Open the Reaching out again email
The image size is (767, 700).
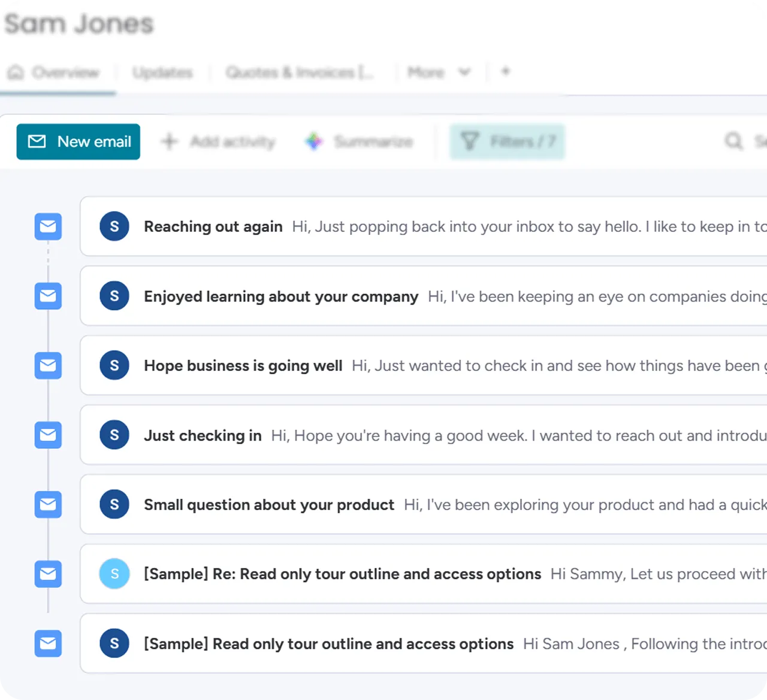(x=424, y=227)
